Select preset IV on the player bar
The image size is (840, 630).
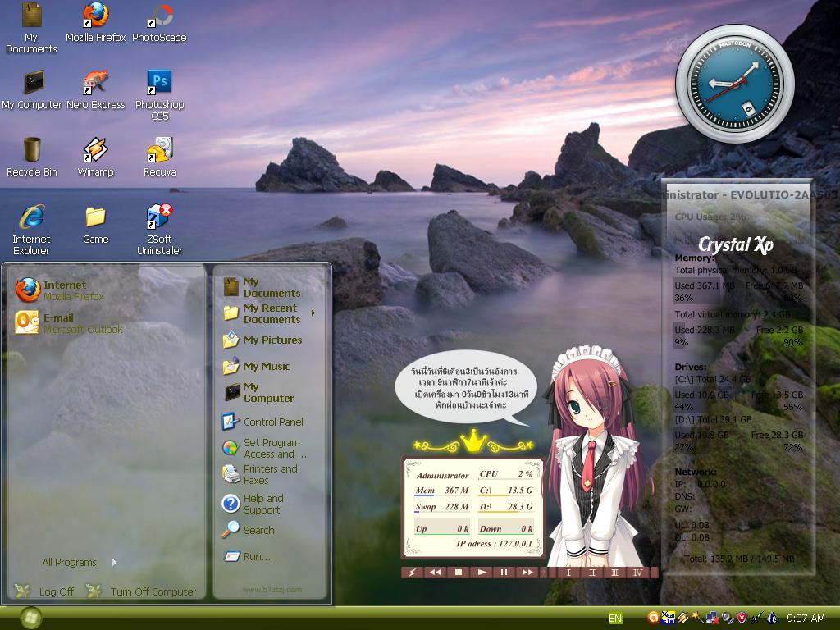pyautogui.click(x=638, y=572)
